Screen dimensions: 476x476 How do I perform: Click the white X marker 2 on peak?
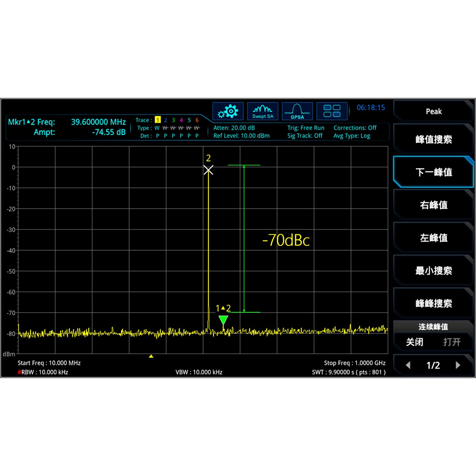[208, 170]
